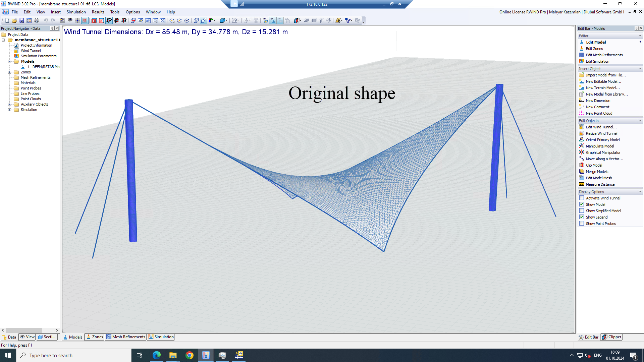Toggle Show Simplified Model checkbox

pos(582,211)
